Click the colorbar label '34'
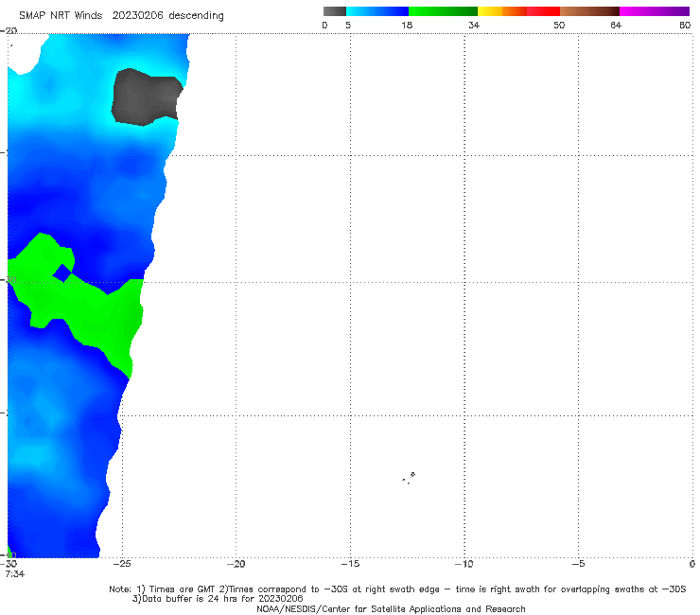 [x=474, y=26]
